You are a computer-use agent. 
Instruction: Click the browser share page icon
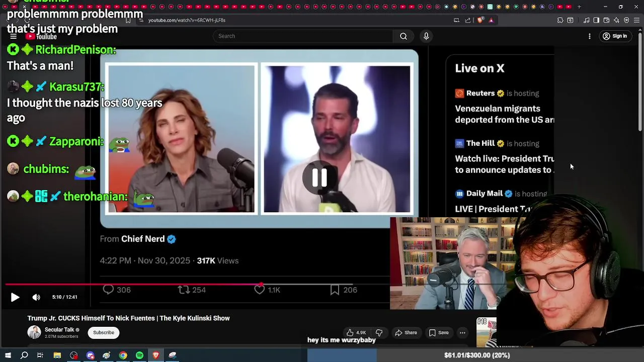468,20
